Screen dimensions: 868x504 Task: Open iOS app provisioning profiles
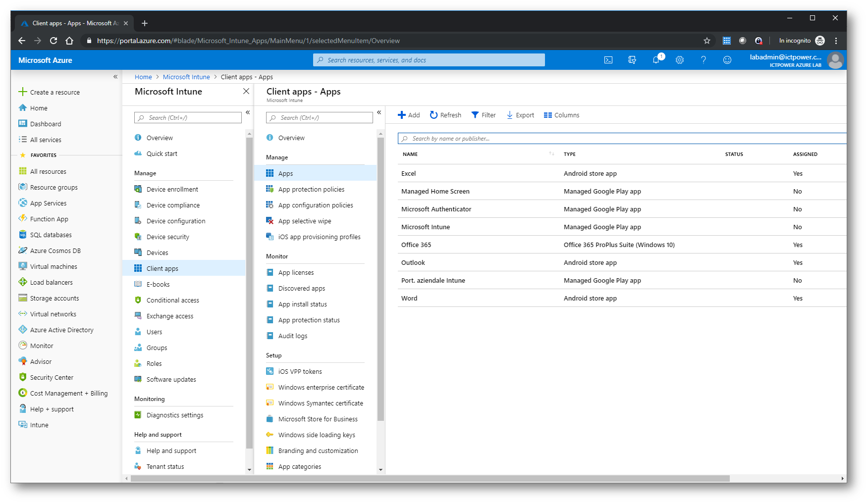[x=313, y=237]
